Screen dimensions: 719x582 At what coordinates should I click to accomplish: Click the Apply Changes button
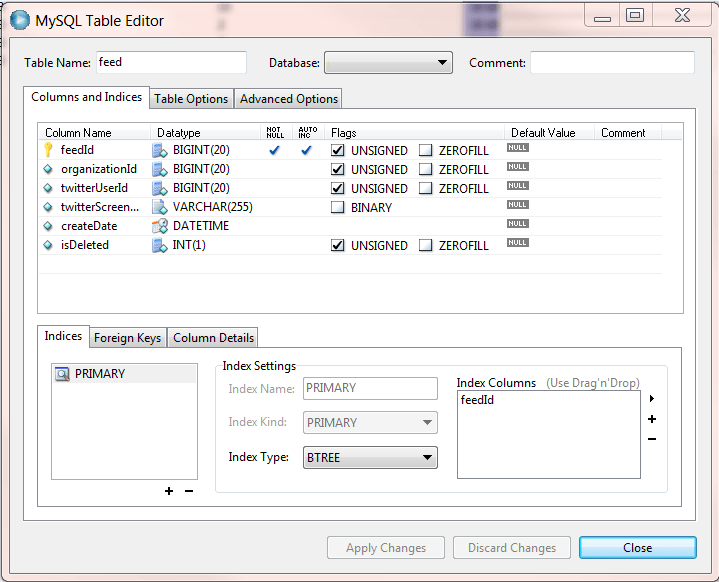click(x=386, y=548)
